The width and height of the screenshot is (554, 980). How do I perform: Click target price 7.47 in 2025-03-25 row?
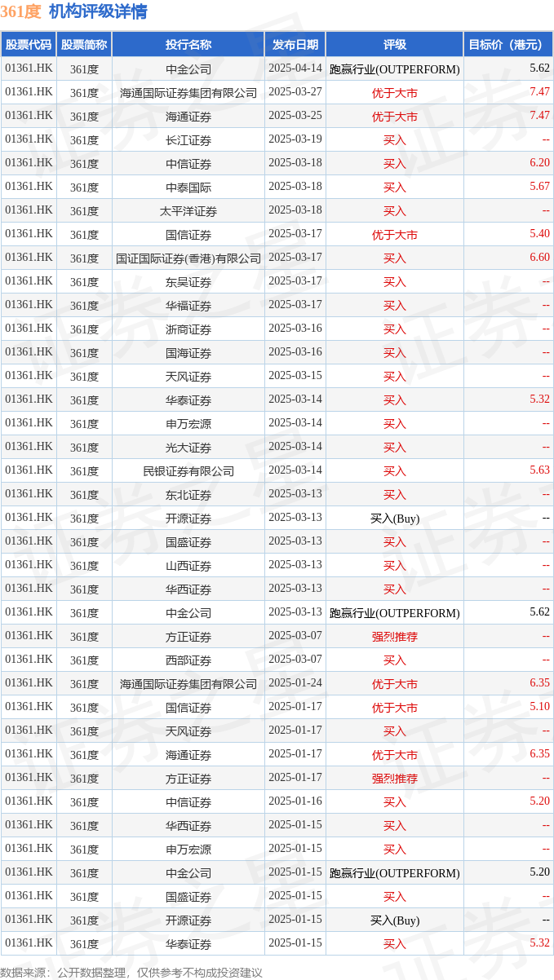(539, 116)
